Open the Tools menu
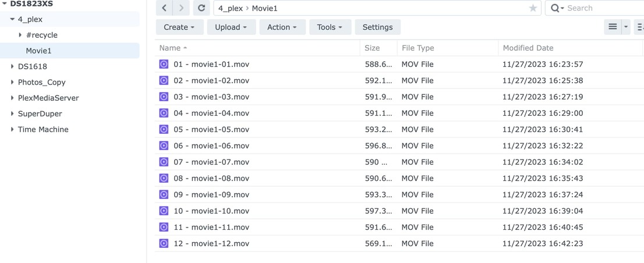The width and height of the screenshot is (644, 263). (330, 27)
